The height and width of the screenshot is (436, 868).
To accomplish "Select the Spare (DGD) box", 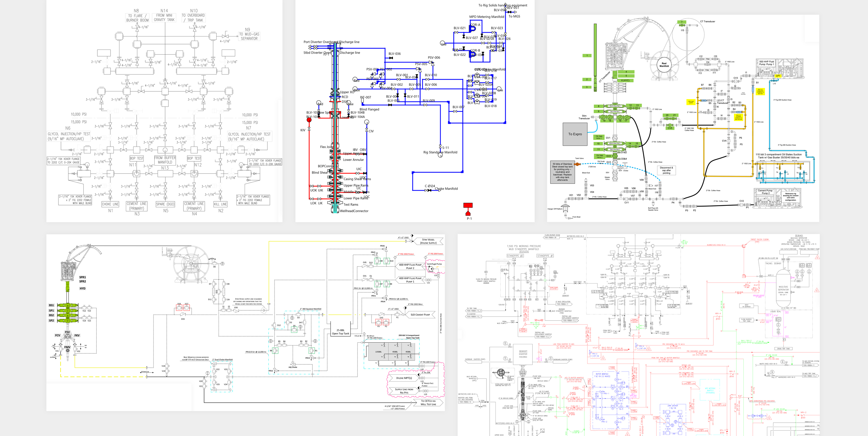I will 165,204.
